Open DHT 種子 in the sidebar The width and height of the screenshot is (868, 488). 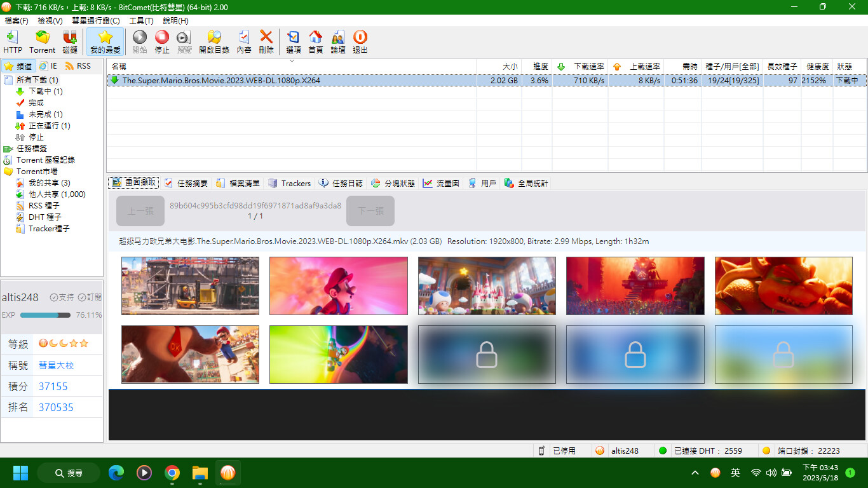pos(44,217)
